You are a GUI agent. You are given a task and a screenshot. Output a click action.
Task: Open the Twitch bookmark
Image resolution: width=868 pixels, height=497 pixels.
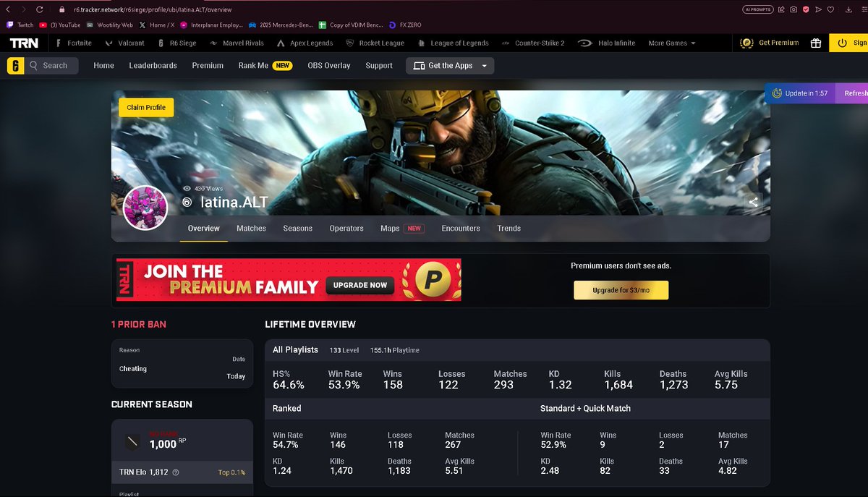20,25
